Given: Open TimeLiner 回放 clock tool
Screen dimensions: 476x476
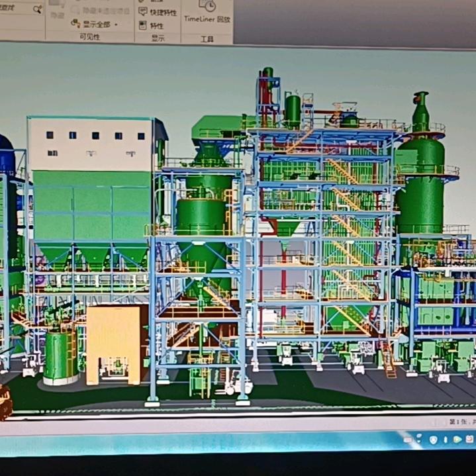Looking at the screenshot, I should [x=207, y=12].
